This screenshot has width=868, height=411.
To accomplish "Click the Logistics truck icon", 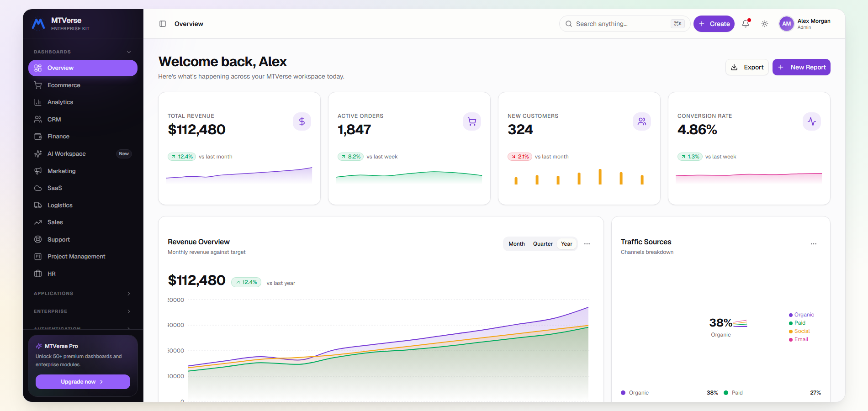I will click(x=38, y=205).
